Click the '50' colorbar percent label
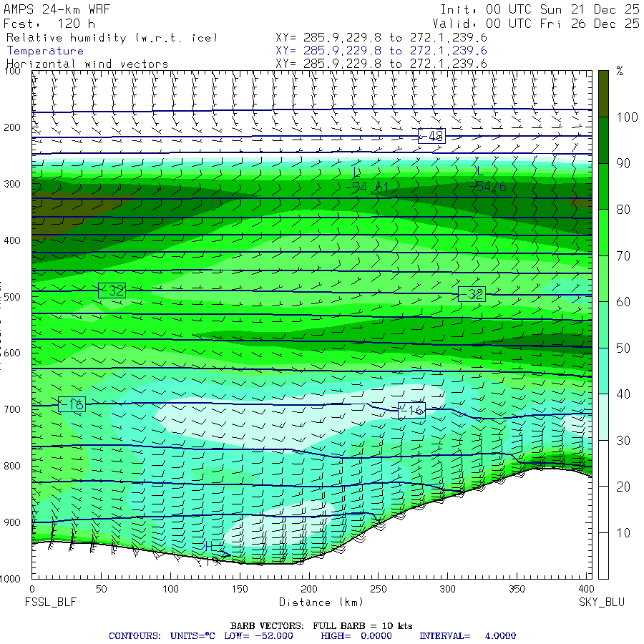 coord(623,348)
